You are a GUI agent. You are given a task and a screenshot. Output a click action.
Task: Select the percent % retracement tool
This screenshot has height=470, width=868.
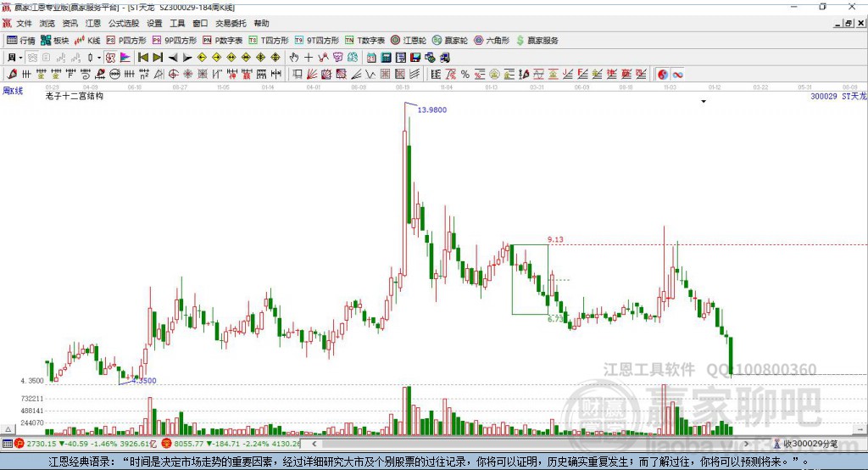pos(465,75)
